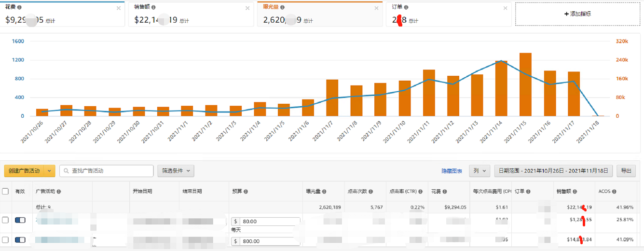
Task: Open the 筛选条件 filter dropdown
Action: pyautogui.click(x=176, y=171)
